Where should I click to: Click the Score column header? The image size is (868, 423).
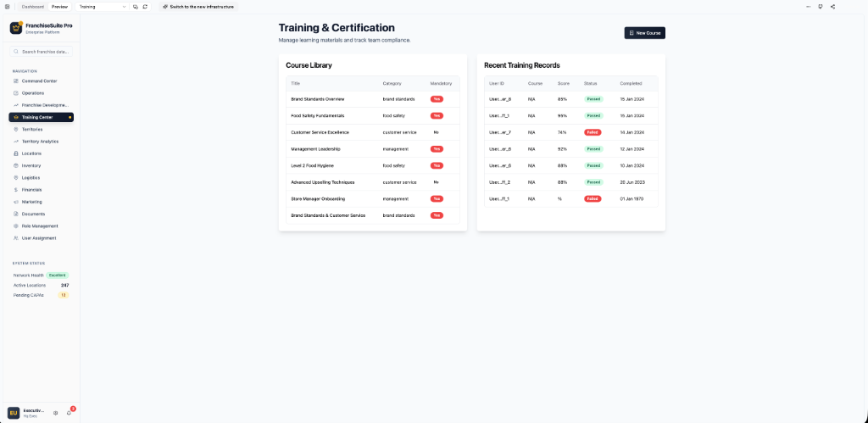pos(564,84)
